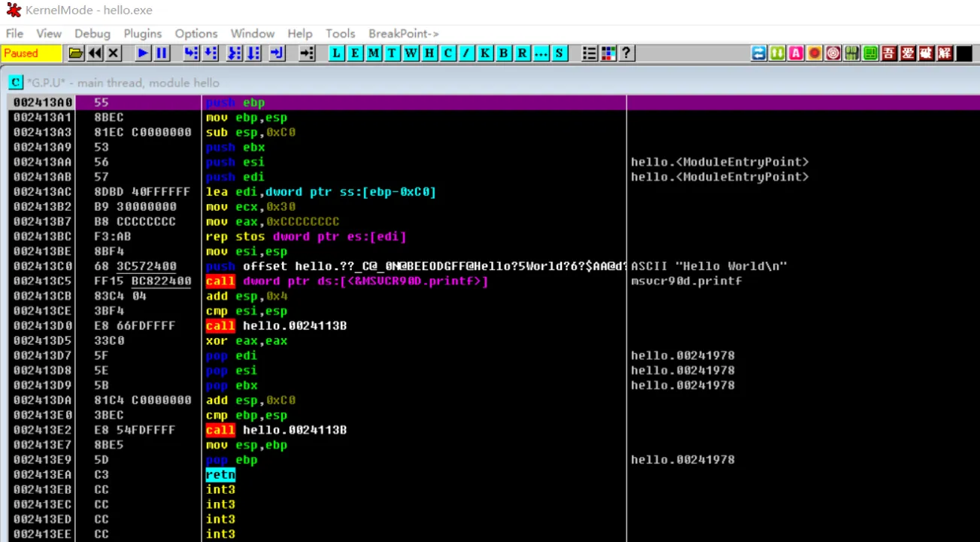Restart the program with the rewind icon
The width and height of the screenshot is (980, 542).
click(x=93, y=53)
